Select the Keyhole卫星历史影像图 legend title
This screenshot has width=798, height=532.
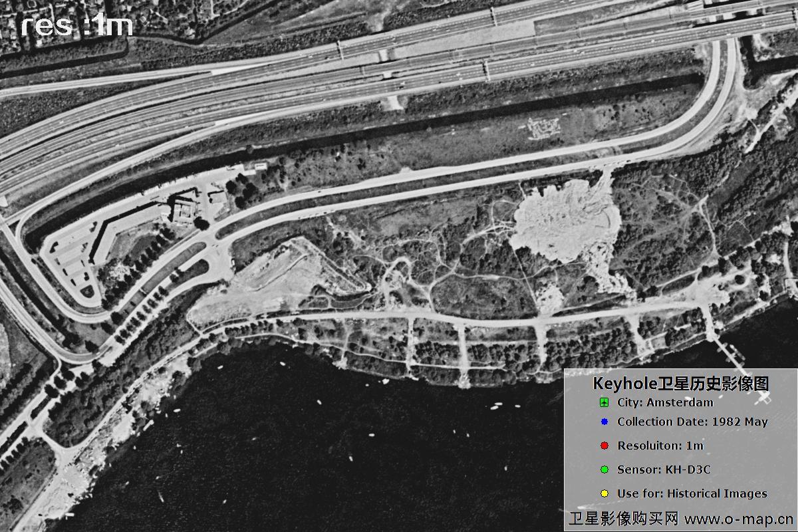[680, 384]
